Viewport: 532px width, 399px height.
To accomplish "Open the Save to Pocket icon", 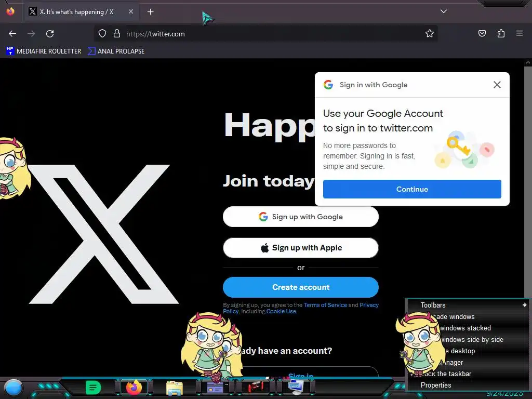I will tap(482, 34).
